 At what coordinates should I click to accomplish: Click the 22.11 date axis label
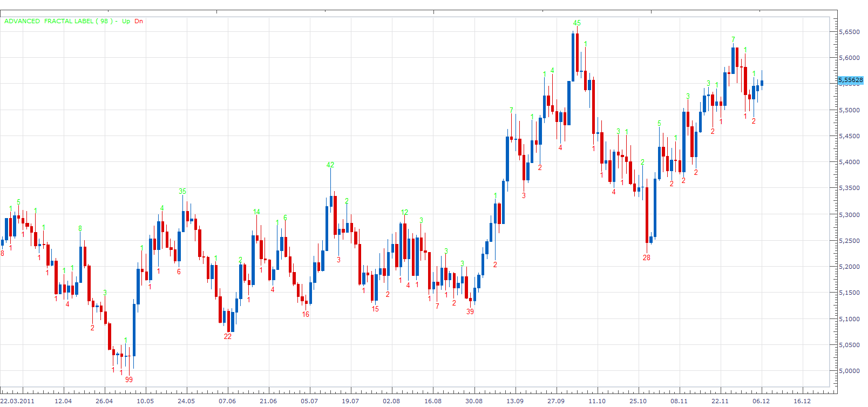pyautogui.click(x=720, y=401)
